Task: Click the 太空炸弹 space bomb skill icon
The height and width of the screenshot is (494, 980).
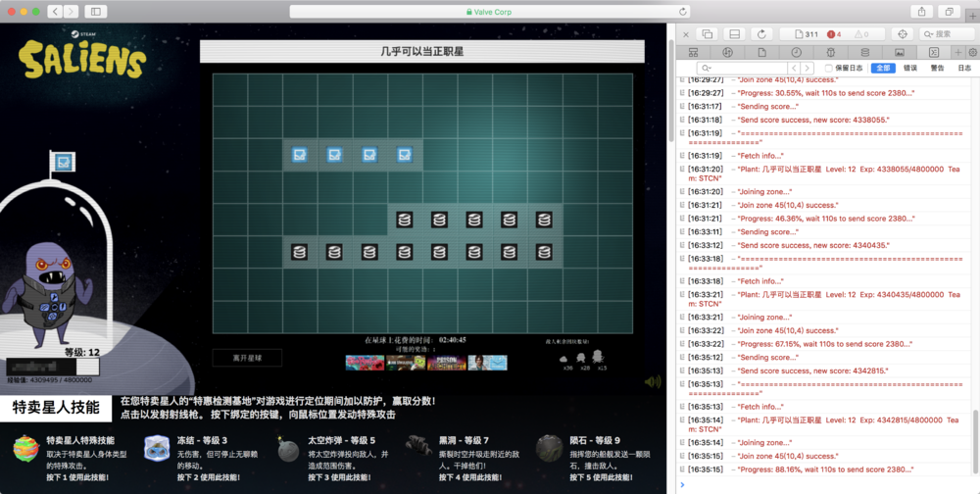Action: (x=288, y=449)
